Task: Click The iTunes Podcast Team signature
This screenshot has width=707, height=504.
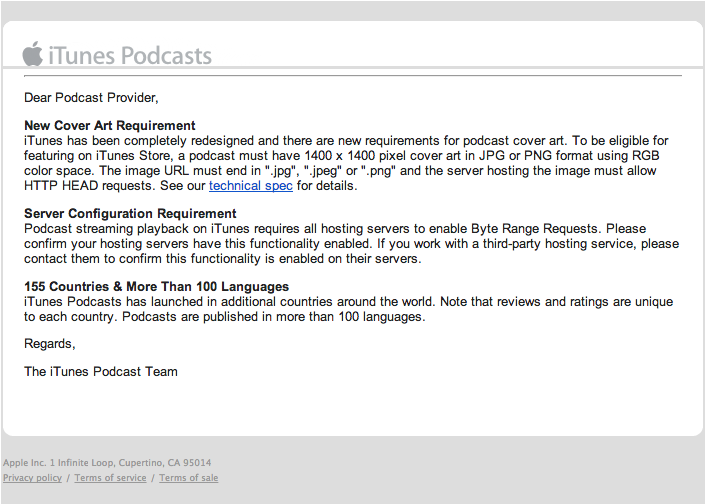Action: coord(101,372)
